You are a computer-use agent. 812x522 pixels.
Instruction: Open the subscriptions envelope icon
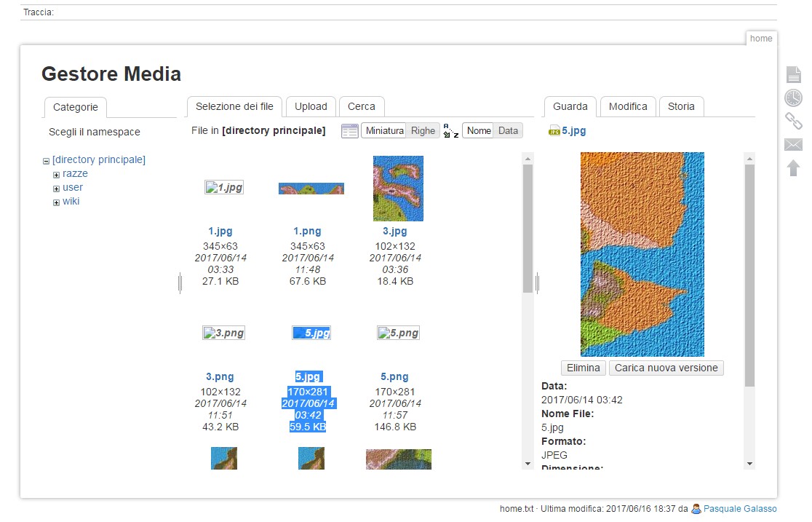tap(793, 144)
